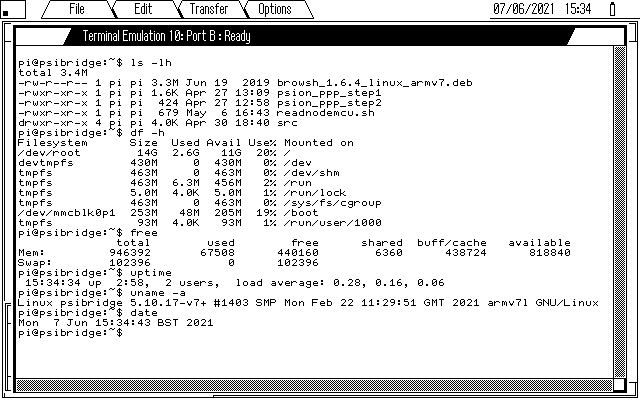Click the src directory entry
The image size is (640, 400).
coord(258,121)
